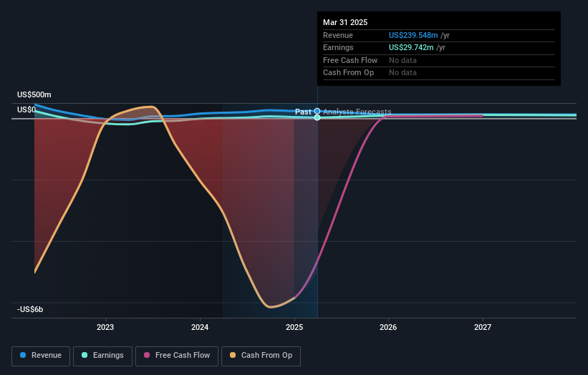Screen dimensions: 588x375
Task: Toggle the Earnings series in the legend
Action: tap(102, 356)
